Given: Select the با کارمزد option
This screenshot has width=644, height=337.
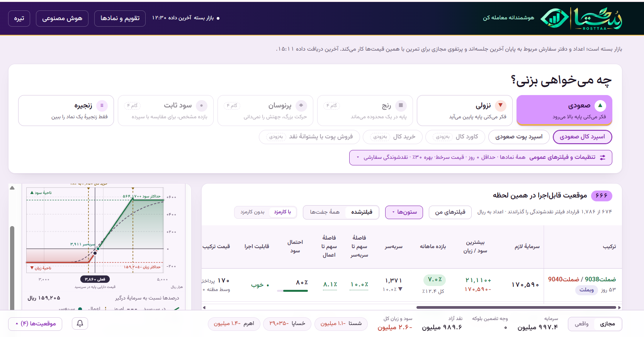Looking at the screenshot, I should tap(282, 212).
